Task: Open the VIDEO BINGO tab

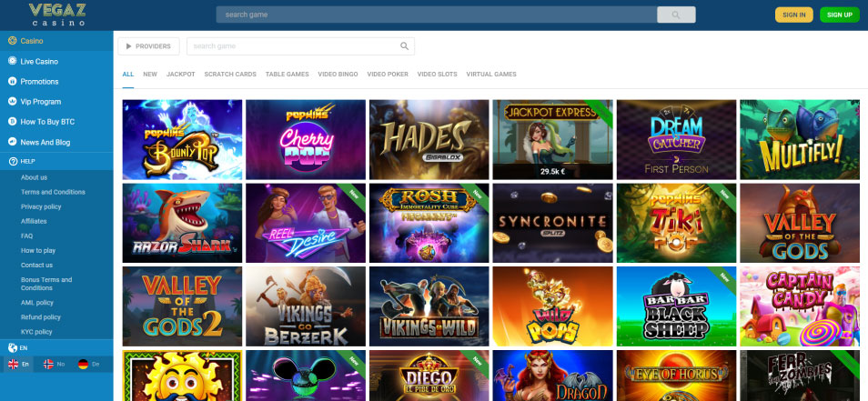Action: click(338, 75)
